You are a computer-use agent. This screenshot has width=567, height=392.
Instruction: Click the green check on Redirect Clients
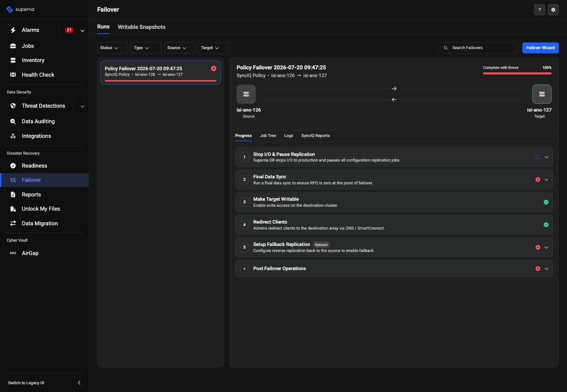coord(546,225)
